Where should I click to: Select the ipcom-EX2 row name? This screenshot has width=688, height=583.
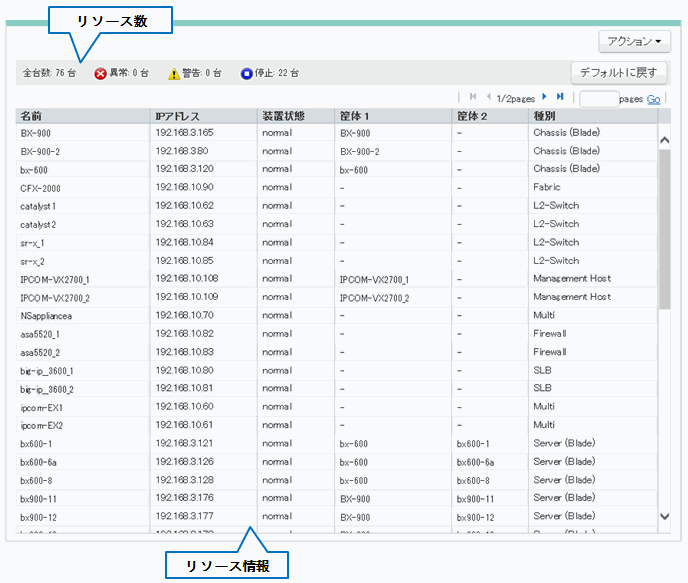42,426
